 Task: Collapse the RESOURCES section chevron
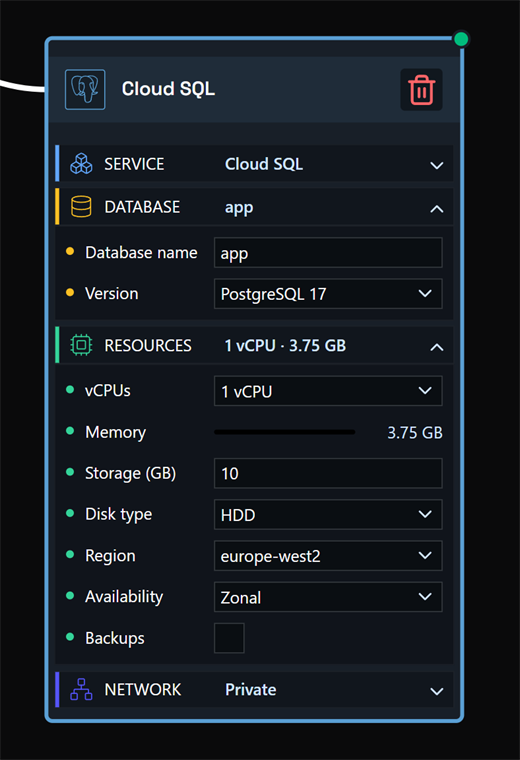click(x=437, y=347)
